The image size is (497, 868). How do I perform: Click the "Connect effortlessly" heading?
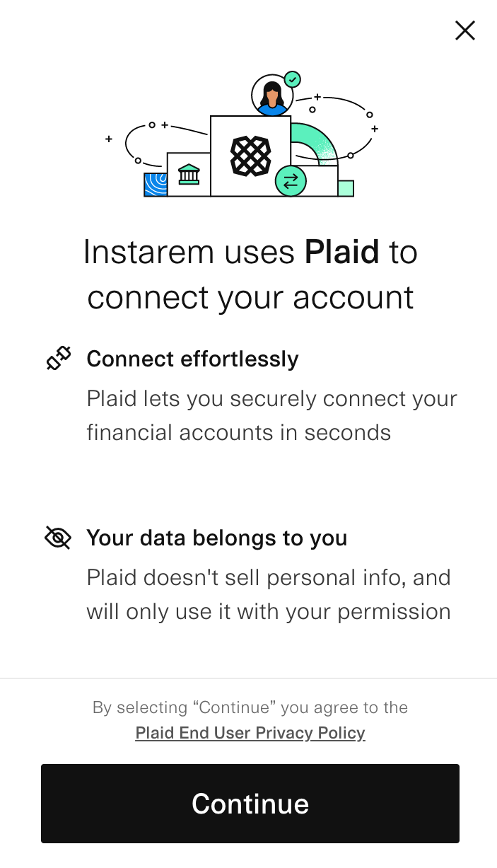[x=192, y=359]
